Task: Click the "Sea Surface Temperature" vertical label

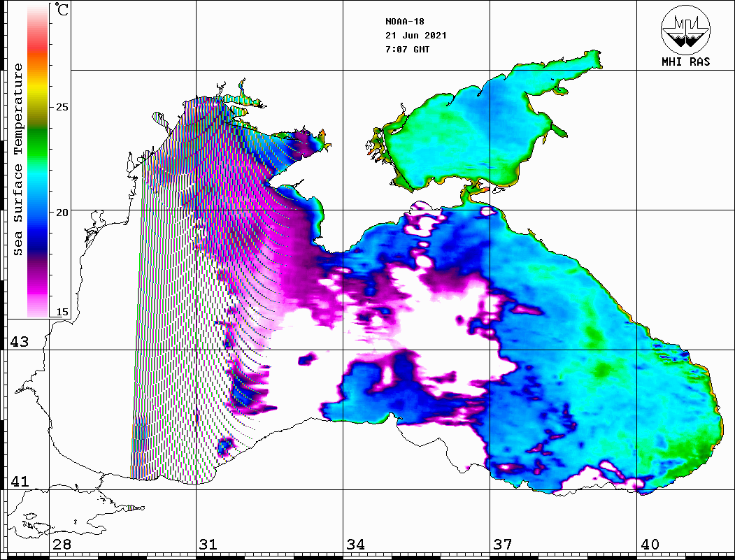Action: point(18,159)
